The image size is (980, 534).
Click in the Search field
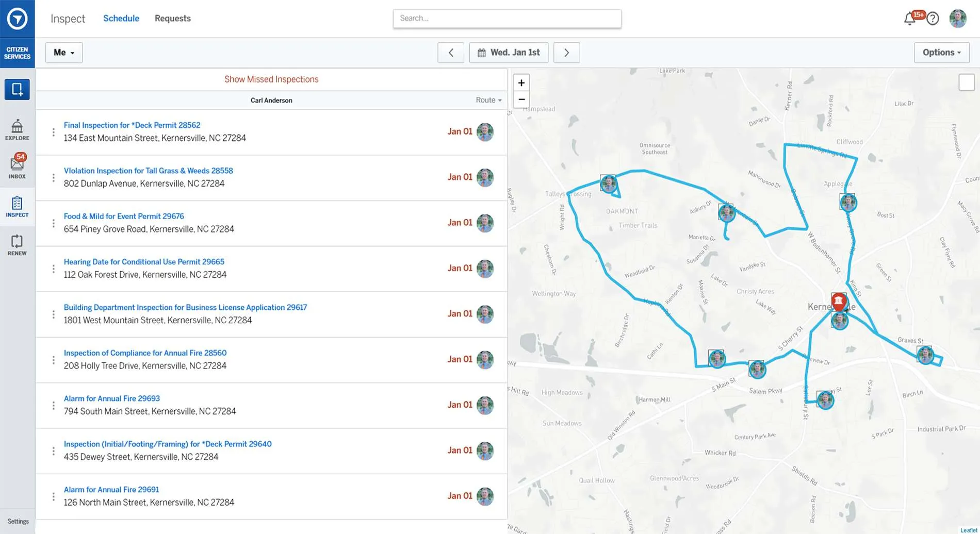click(507, 19)
